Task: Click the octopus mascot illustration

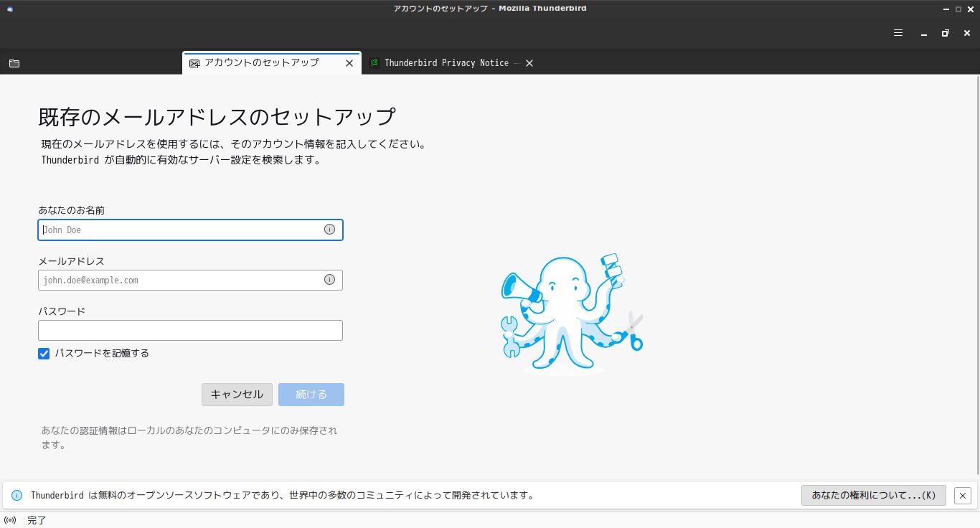Action: pos(570,314)
